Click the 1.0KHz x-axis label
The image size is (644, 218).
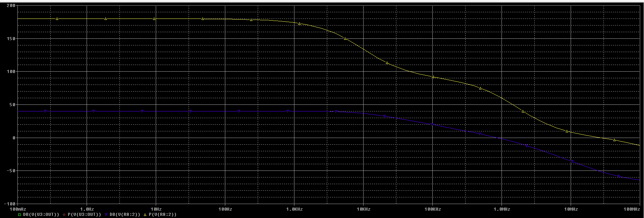point(294,209)
